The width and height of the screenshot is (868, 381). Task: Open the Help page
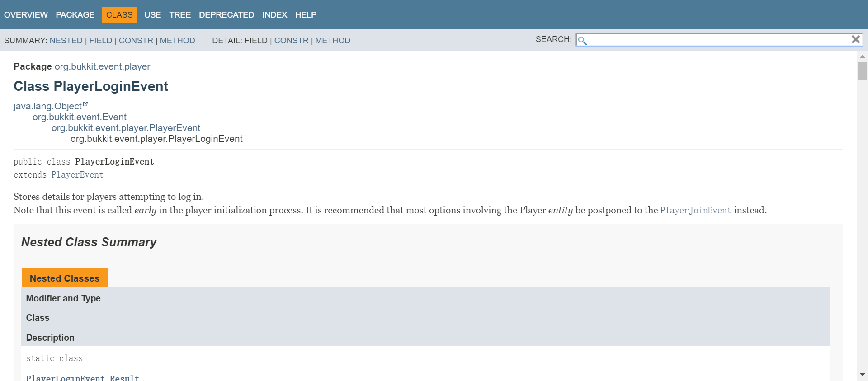306,15
